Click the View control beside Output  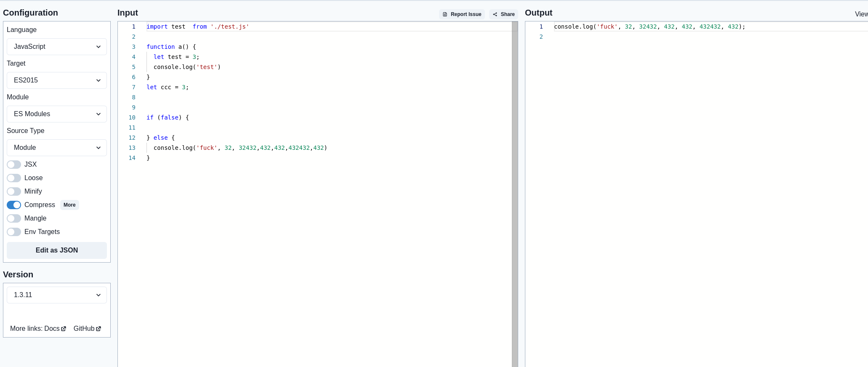[x=861, y=14]
